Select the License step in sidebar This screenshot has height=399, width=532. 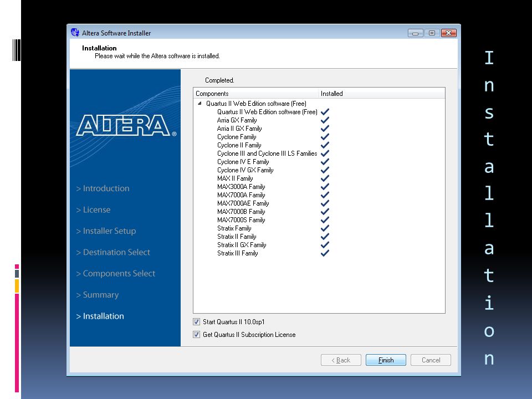coord(93,209)
